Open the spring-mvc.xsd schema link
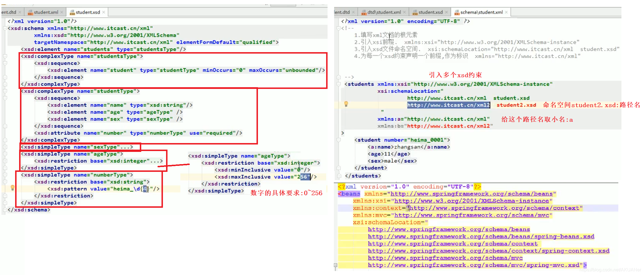 [474, 265]
